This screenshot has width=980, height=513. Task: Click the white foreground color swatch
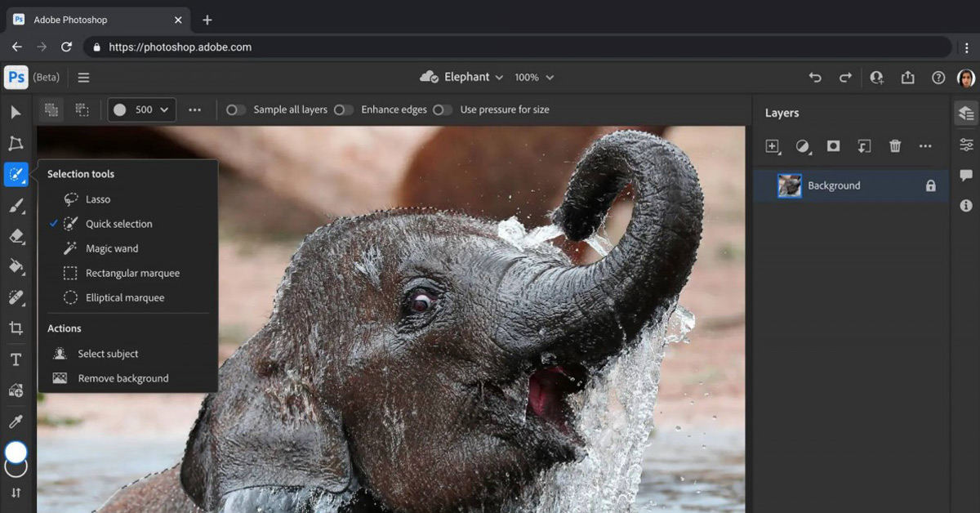pyautogui.click(x=16, y=453)
